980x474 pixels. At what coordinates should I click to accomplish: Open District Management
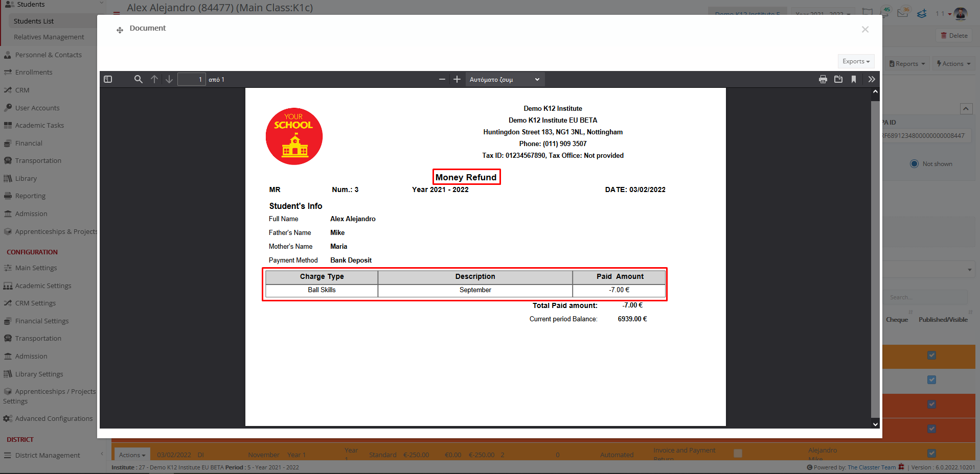(x=48, y=455)
